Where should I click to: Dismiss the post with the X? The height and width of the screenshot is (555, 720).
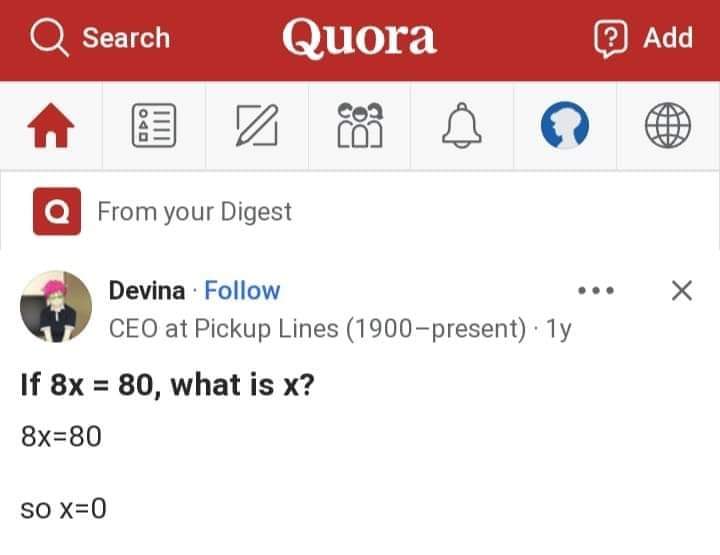pyautogui.click(x=681, y=291)
